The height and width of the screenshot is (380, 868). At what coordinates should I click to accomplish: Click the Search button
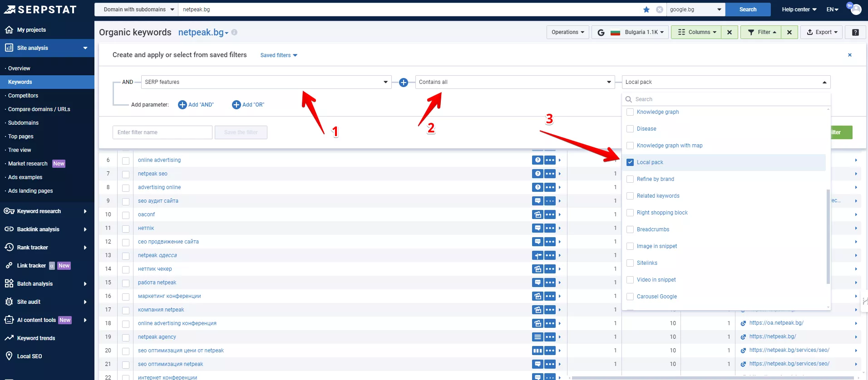(748, 10)
